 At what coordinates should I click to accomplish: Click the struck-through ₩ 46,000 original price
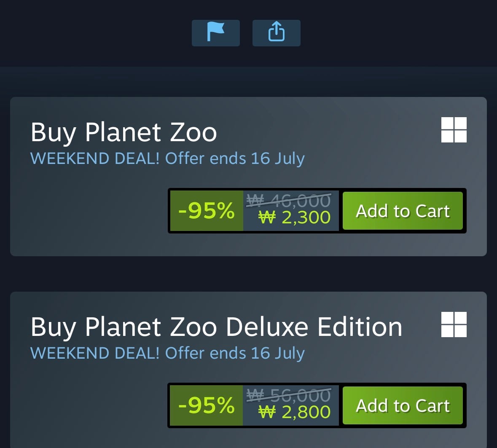[289, 200]
